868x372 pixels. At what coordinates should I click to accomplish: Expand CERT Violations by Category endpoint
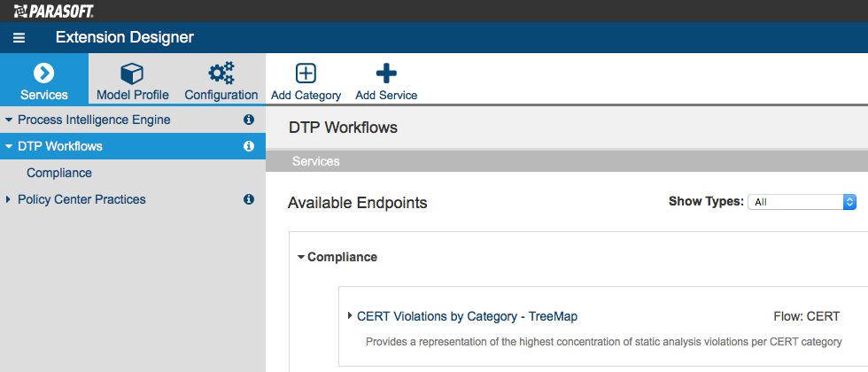[350, 315]
